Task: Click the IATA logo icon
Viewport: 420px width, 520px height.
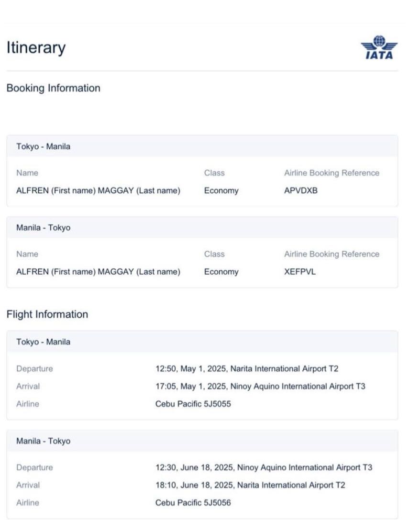Action: tap(379, 48)
